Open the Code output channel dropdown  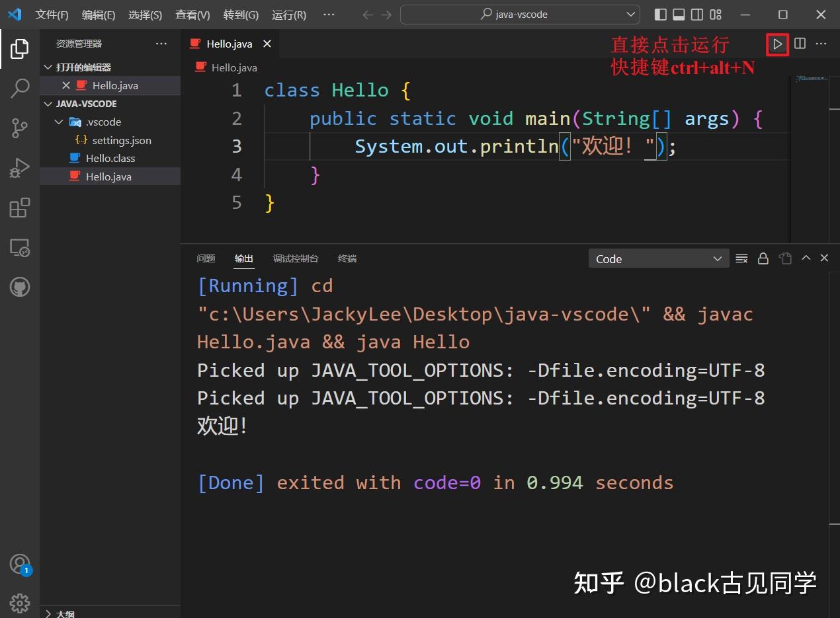(658, 258)
